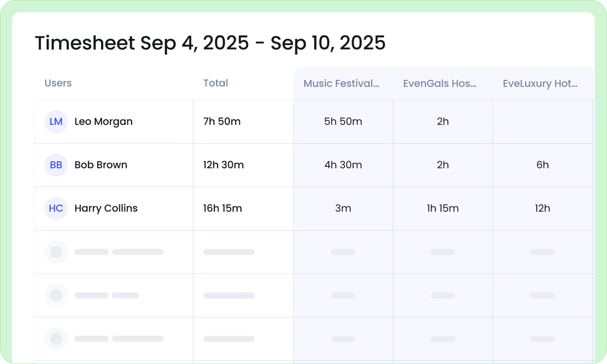Image resolution: width=607 pixels, height=364 pixels.
Task: Open Harry Collins's HC avatar
Action: (x=56, y=209)
